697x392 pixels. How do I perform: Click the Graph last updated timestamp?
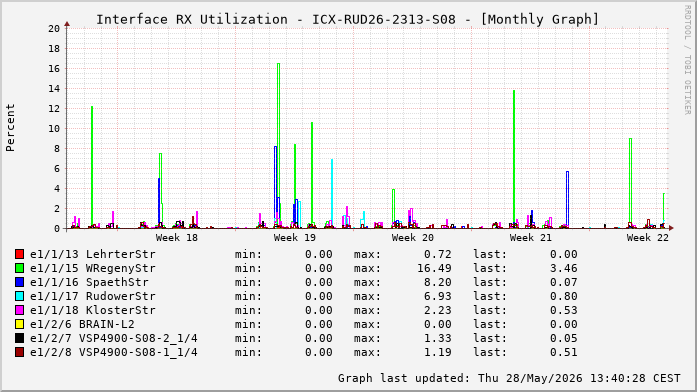pos(509,378)
